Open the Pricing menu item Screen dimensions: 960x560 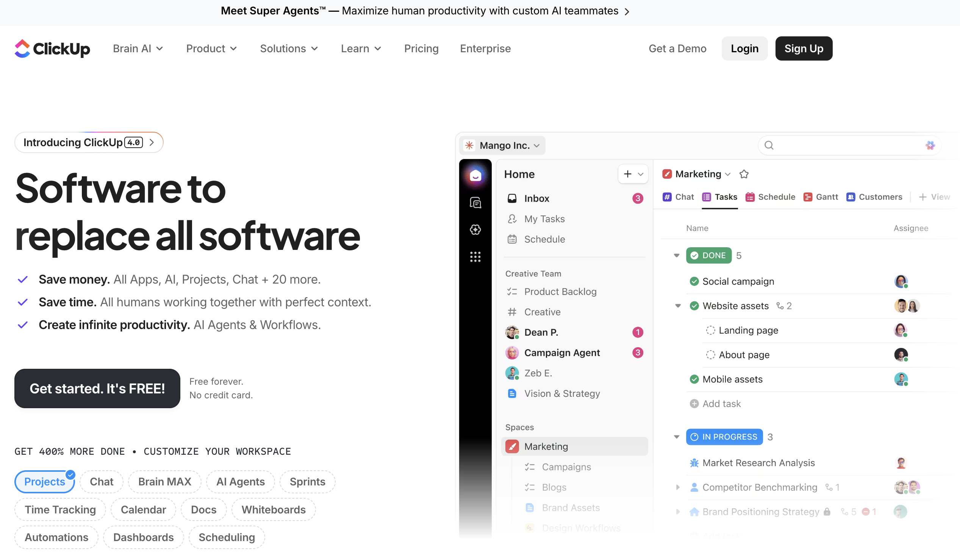(421, 49)
